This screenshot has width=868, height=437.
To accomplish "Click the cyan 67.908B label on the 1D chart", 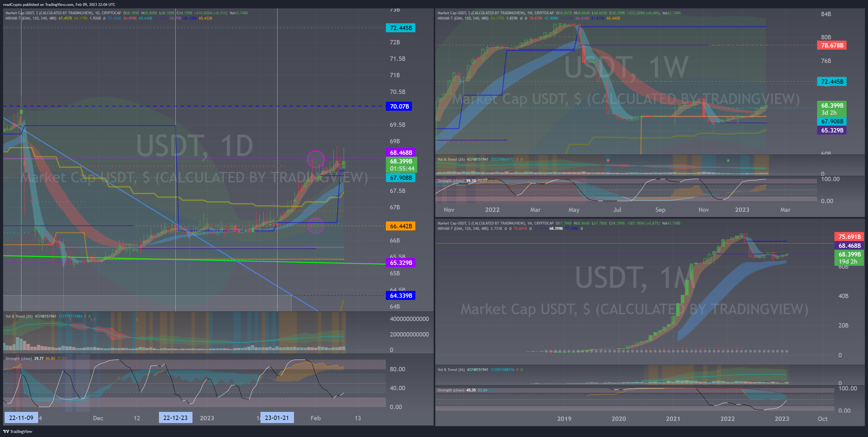I will pos(401,177).
